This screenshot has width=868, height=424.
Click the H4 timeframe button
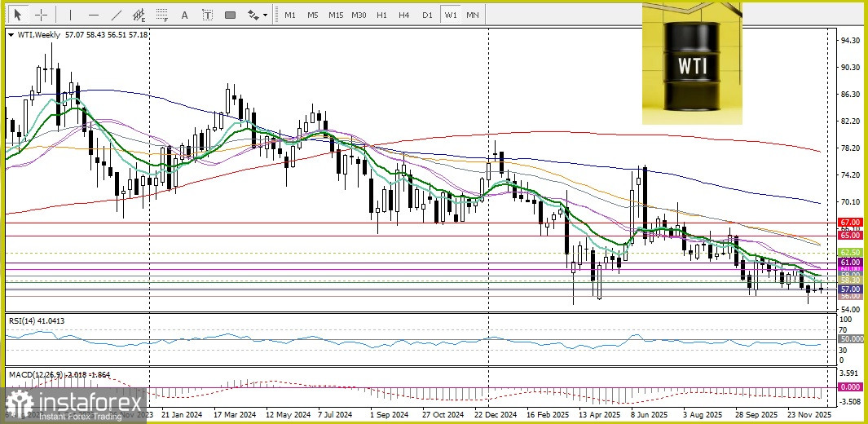coord(404,15)
